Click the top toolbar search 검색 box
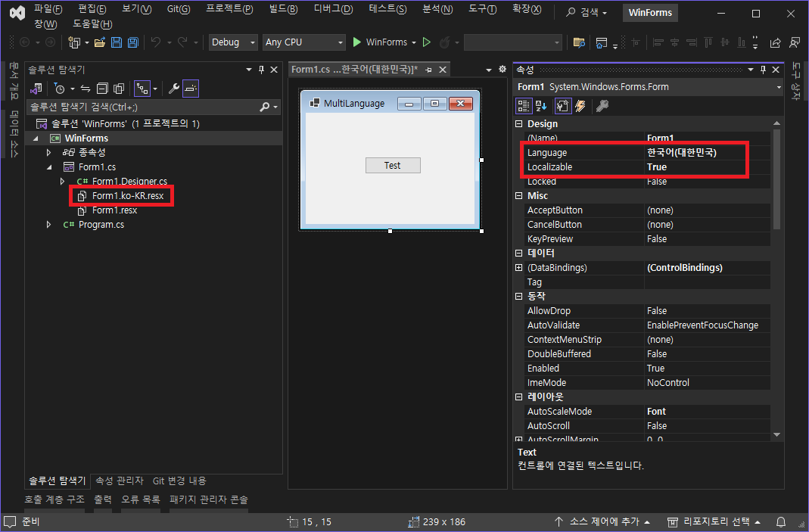Viewport: 809px width, 532px height. coord(587,12)
